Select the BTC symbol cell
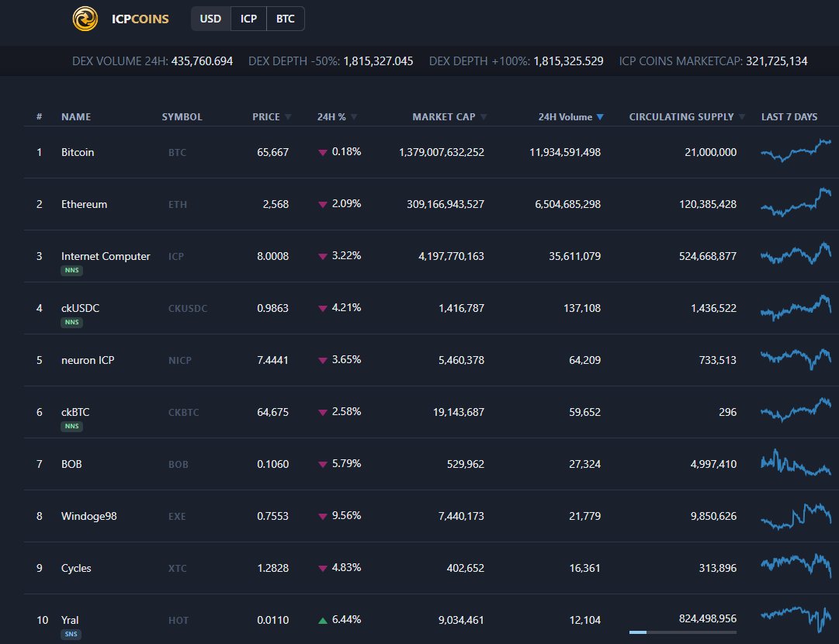 tap(177, 152)
